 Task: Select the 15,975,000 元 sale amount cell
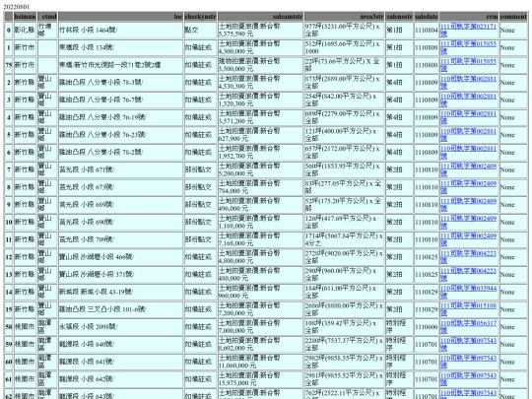coord(260,379)
